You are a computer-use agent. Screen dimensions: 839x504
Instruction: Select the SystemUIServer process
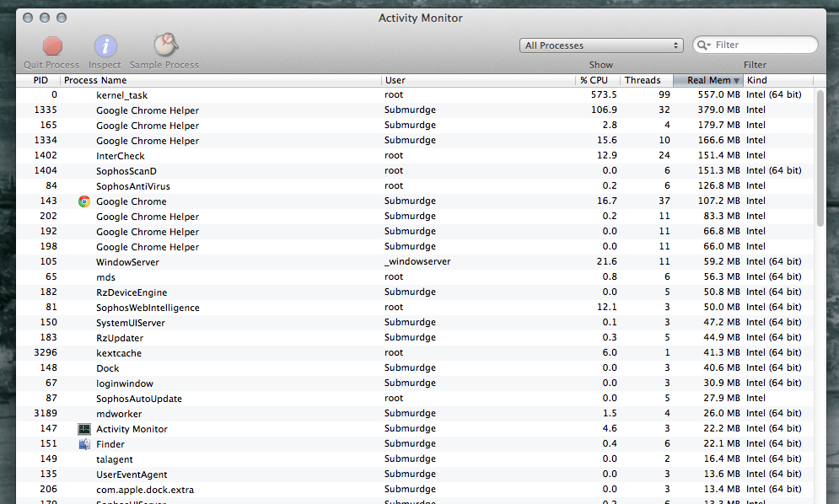[415, 322]
